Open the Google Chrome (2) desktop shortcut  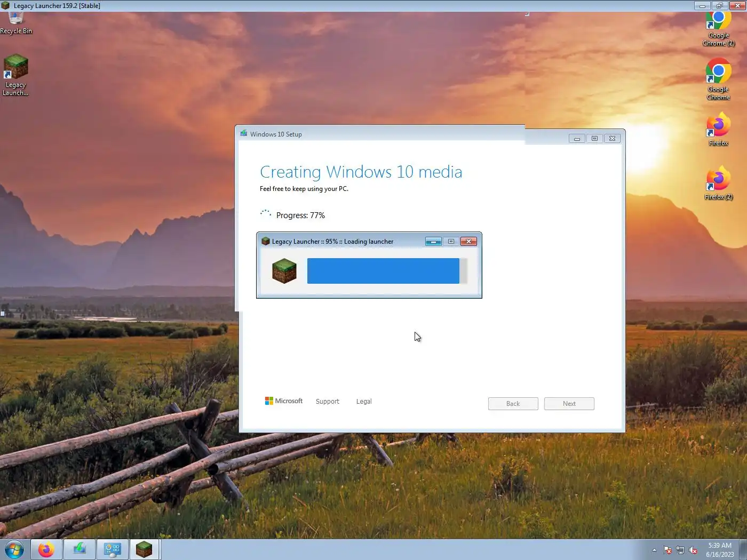718,29
